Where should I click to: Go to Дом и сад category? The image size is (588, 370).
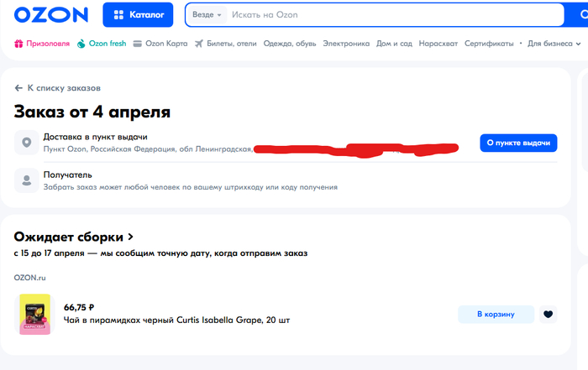394,44
